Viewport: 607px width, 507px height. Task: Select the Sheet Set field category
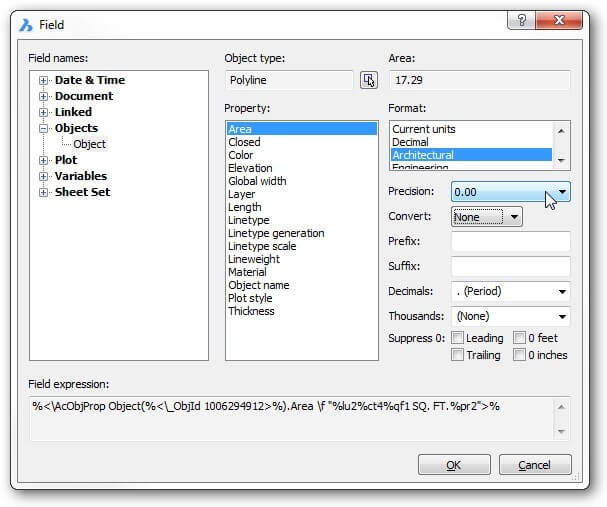82,192
